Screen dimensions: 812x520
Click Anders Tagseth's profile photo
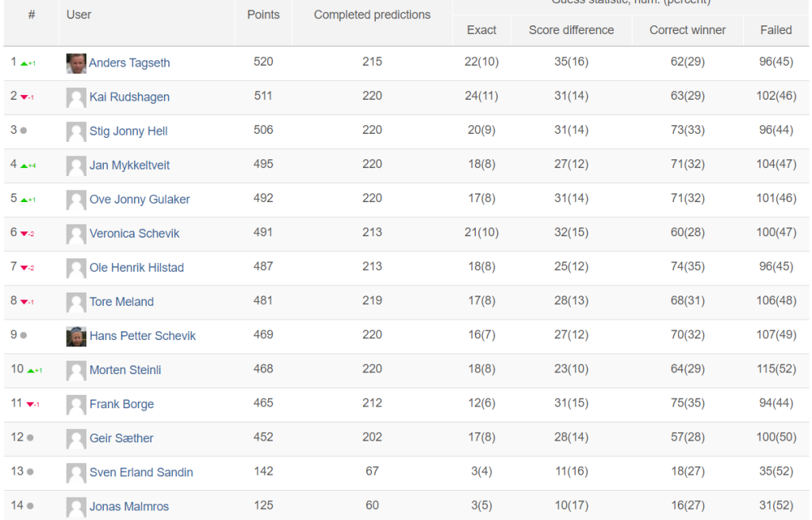(76, 63)
